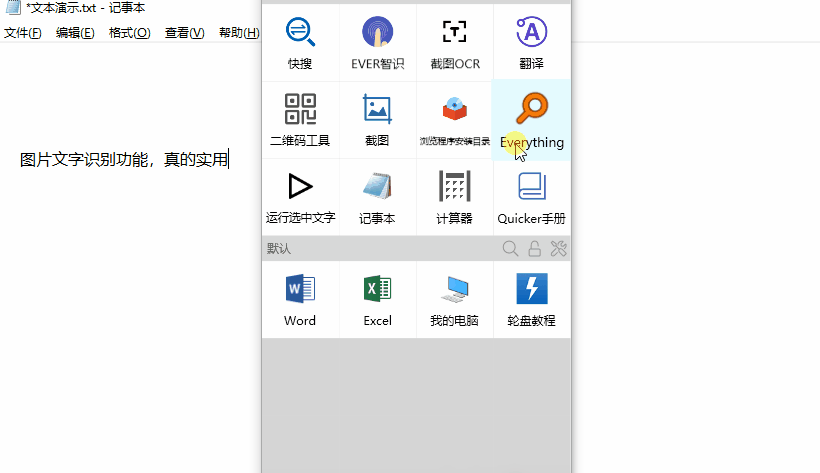This screenshot has width=820, height=473.
Task: Open the 查看(V) menu in Notepad
Action: 185,33
